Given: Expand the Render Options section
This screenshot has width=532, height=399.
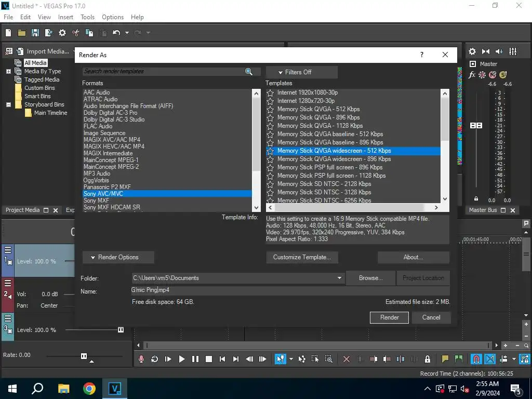Looking at the screenshot, I should click(x=118, y=257).
